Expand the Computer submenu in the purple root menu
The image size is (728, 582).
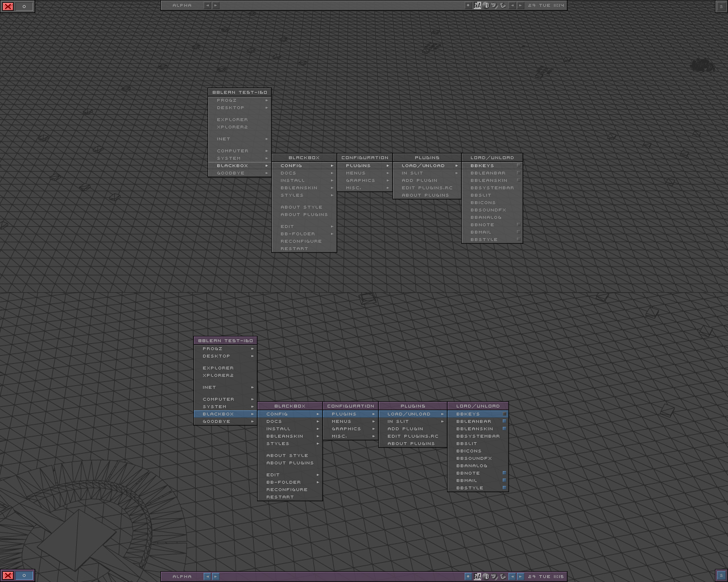click(226, 399)
